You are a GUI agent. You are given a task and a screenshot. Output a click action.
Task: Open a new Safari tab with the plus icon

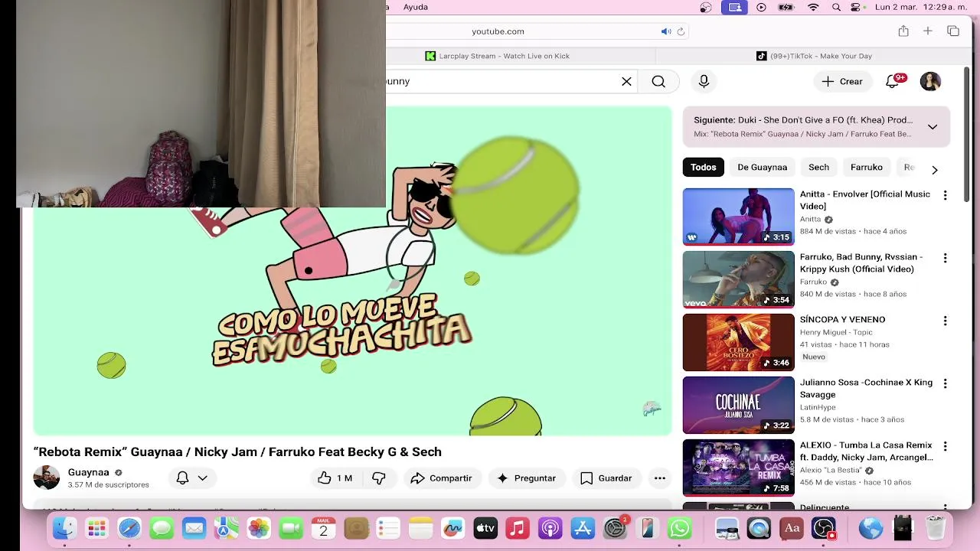[927, 31]
